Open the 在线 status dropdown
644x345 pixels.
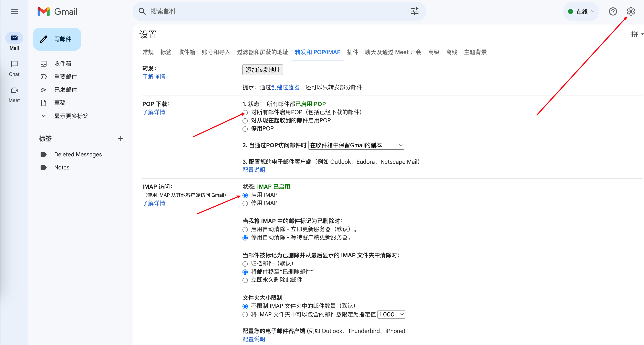coord(581,11)
